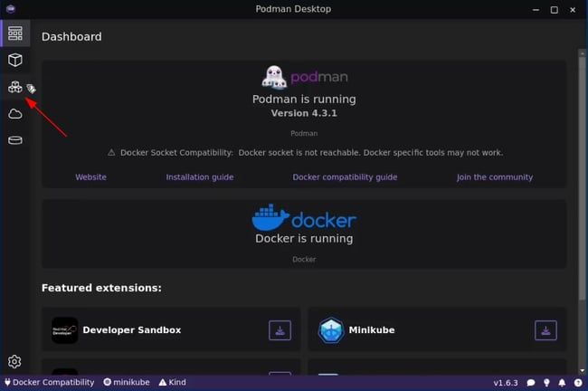Click Docker Compatibility in status bar
The height and width of the screenshot is (391, 588).
(x=48, y=383)
